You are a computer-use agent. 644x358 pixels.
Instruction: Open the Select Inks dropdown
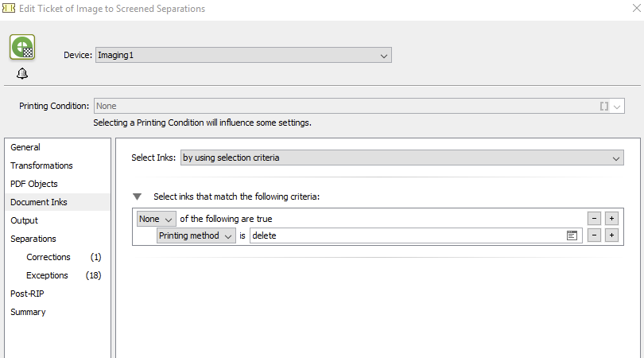click(402, 158)
